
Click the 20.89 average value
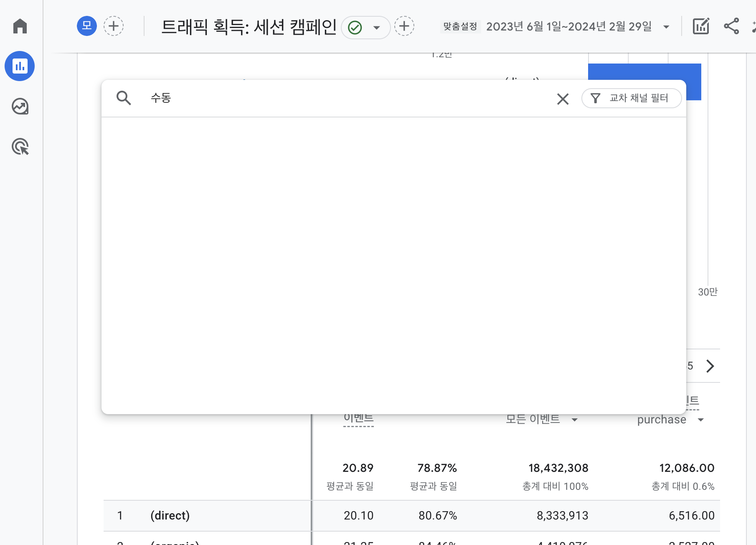pos(358,468)
